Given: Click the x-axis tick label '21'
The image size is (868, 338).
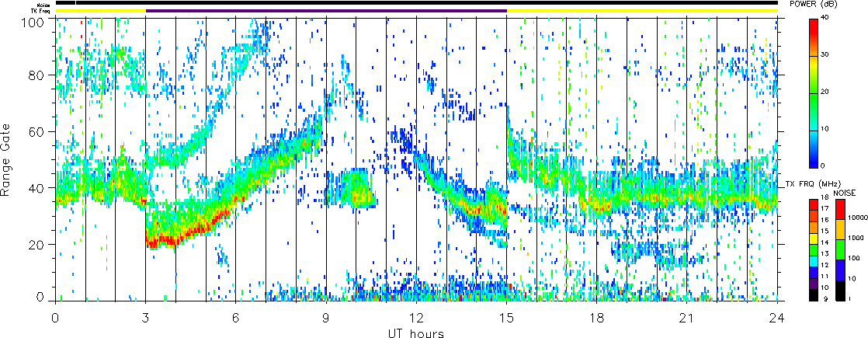Looking at the screenshot, I should tap(687, 317).
